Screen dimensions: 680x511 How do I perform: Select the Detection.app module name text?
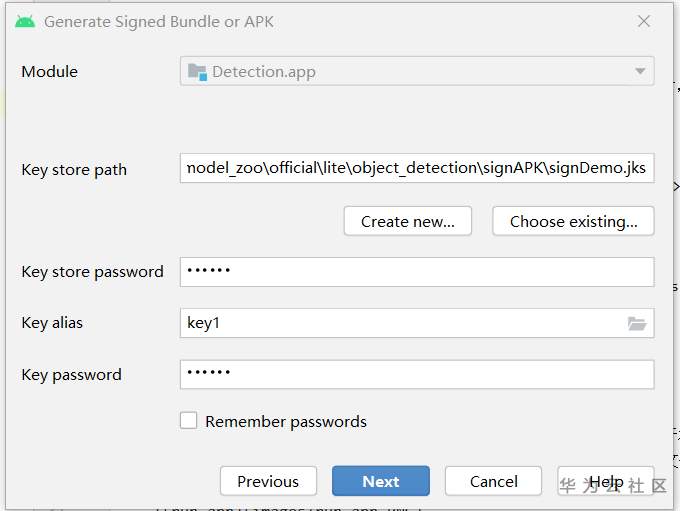click(x=264, y=72)
